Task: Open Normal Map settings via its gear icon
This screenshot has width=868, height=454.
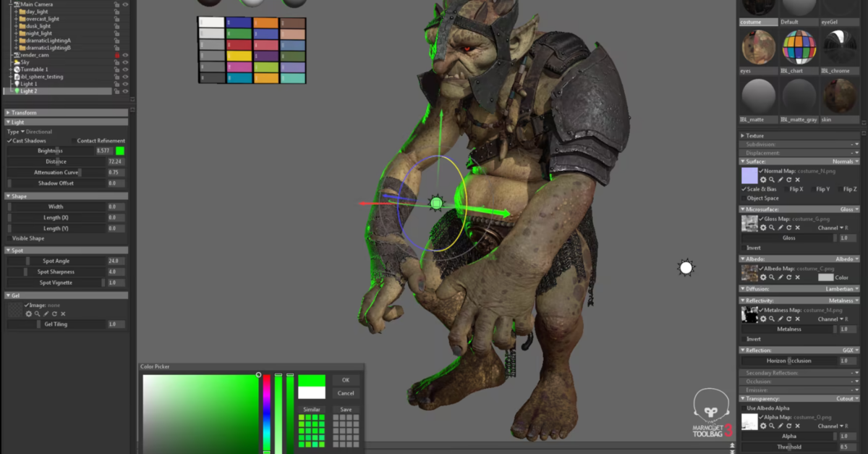Action: (763, 180)
